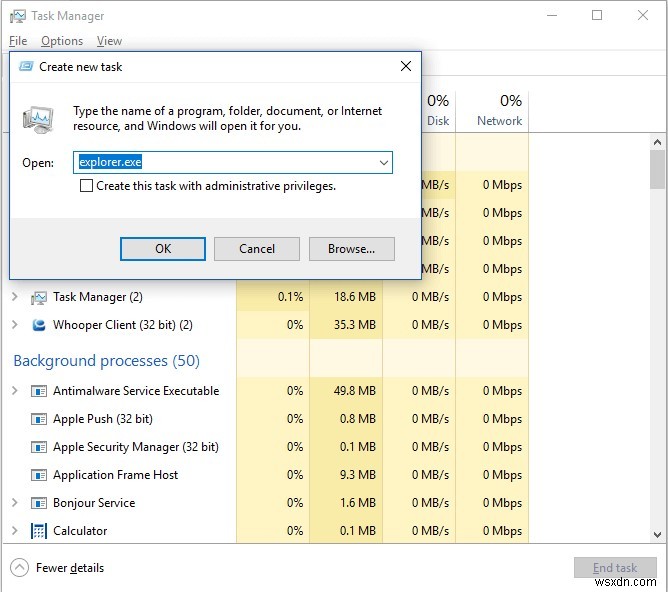Click the Task Manager title bar icon

(17, 16)
